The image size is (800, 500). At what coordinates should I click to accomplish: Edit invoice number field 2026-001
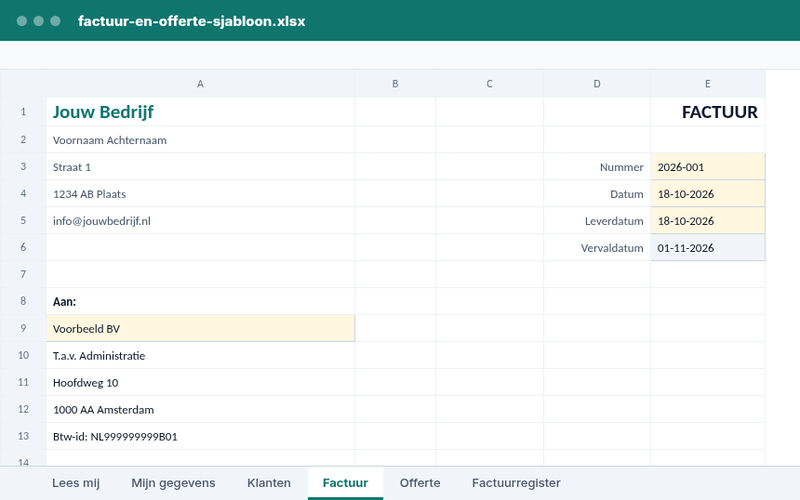[708, 167]
